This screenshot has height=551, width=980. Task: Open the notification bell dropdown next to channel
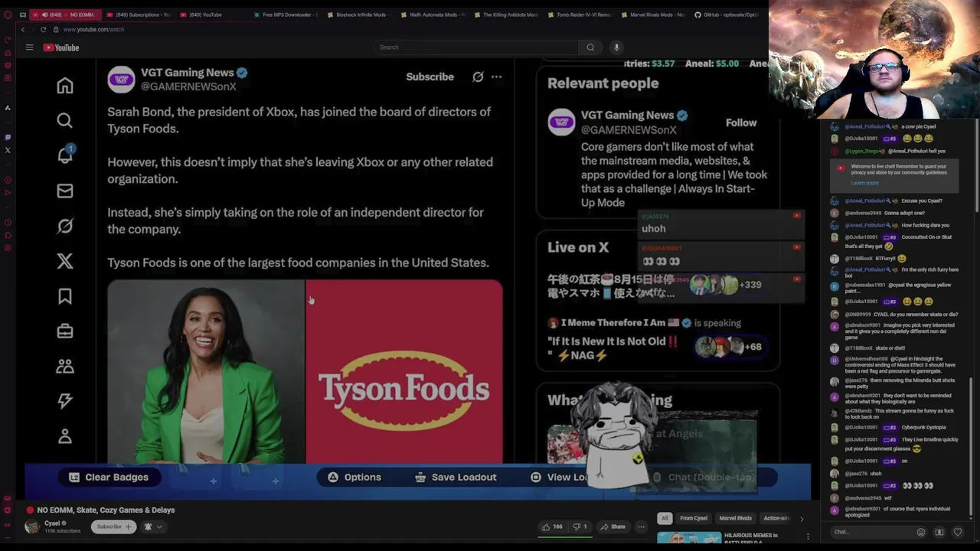click(x=152, y=527)
